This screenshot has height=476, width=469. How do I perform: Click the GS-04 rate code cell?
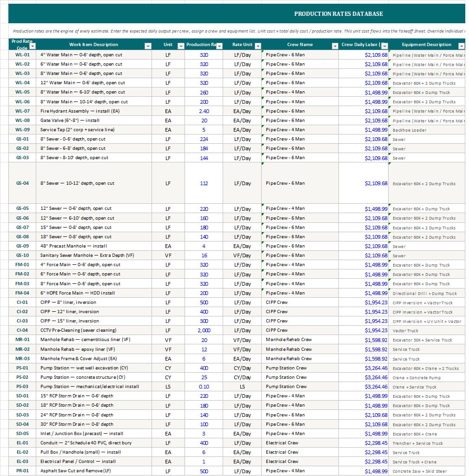click(22, 183)
